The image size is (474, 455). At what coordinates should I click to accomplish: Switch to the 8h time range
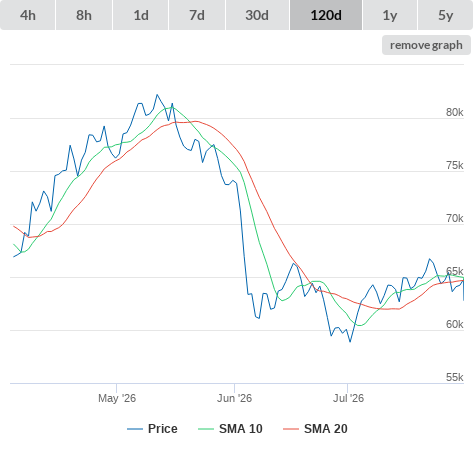click(x=84, y=15)
